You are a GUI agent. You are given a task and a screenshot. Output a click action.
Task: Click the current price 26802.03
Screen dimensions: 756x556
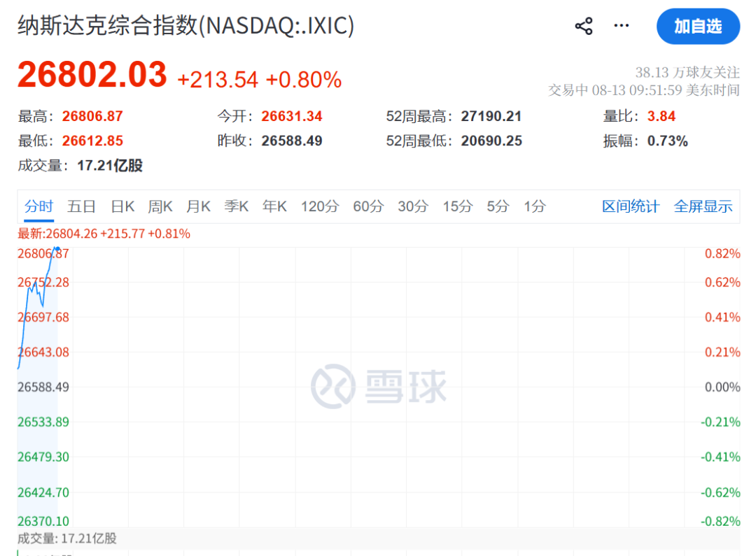click(x=92, y=75)
